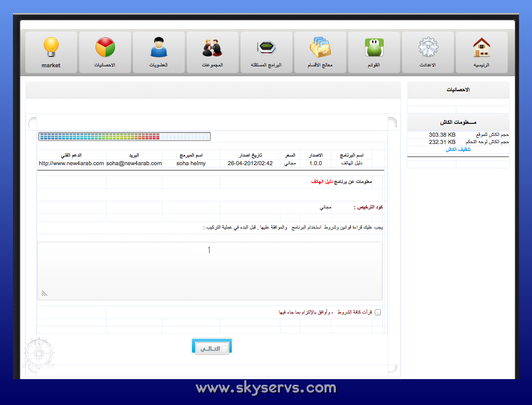
Task: Click the support URL http://www.new4arab.com
Action: pos(71,163)
